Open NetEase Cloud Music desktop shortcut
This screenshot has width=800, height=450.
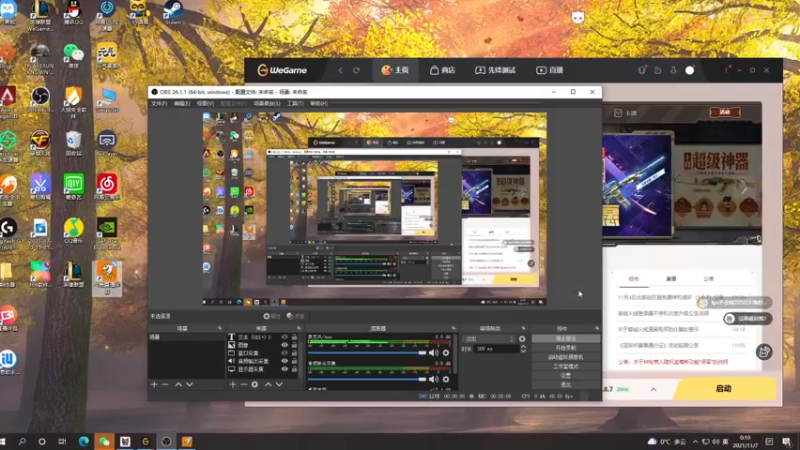click(x=107, y=187)
